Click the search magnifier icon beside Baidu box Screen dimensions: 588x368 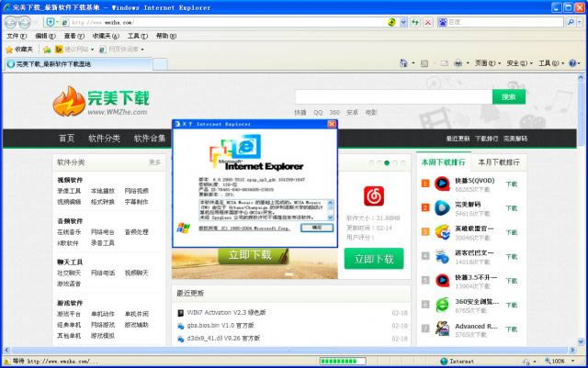point(571,23)
